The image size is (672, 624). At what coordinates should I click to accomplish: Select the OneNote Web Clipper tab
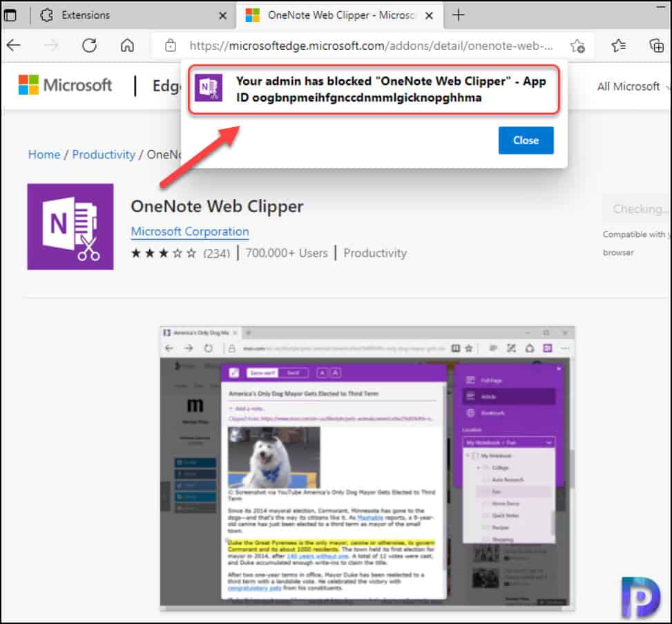(x=332, y=15)
